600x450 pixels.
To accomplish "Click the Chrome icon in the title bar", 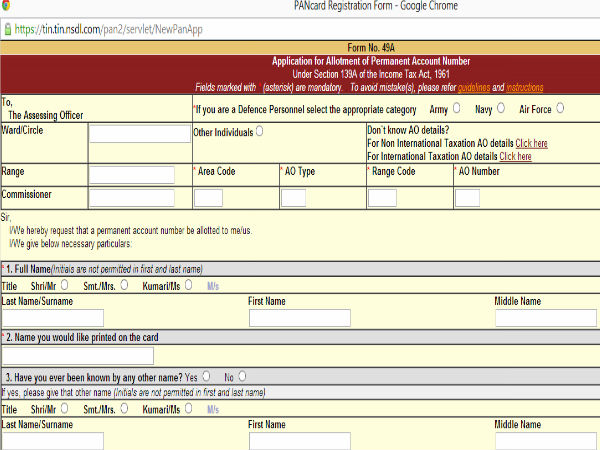I will pos(8,8).
